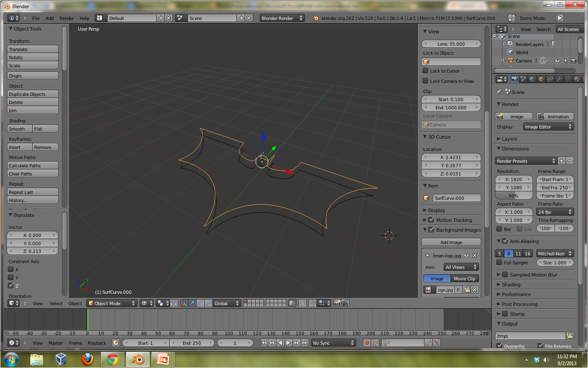Open the Help menu
Image resolution: width=588 pixels, height=368 pixels.
pyautogui.click(x=84, y=18)
